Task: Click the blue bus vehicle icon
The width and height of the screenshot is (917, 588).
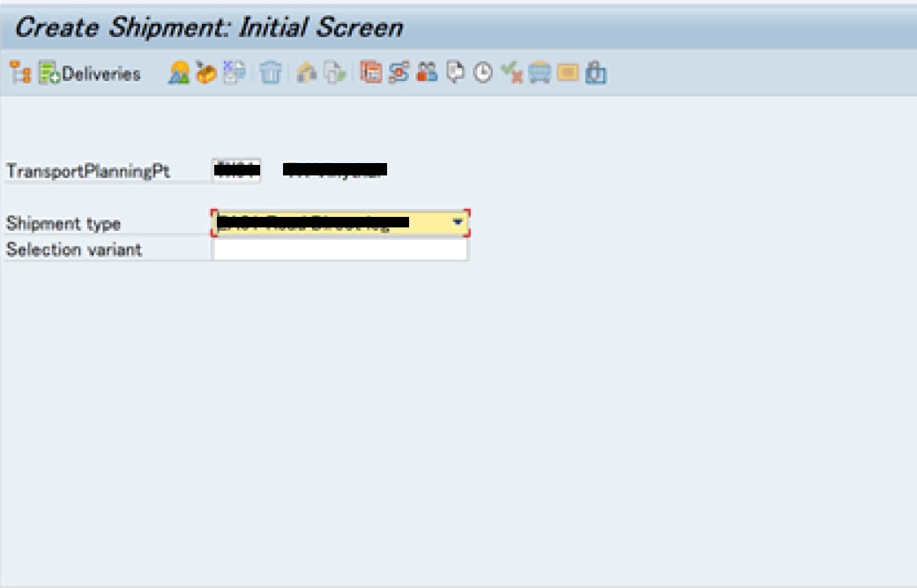Action: 540,73
